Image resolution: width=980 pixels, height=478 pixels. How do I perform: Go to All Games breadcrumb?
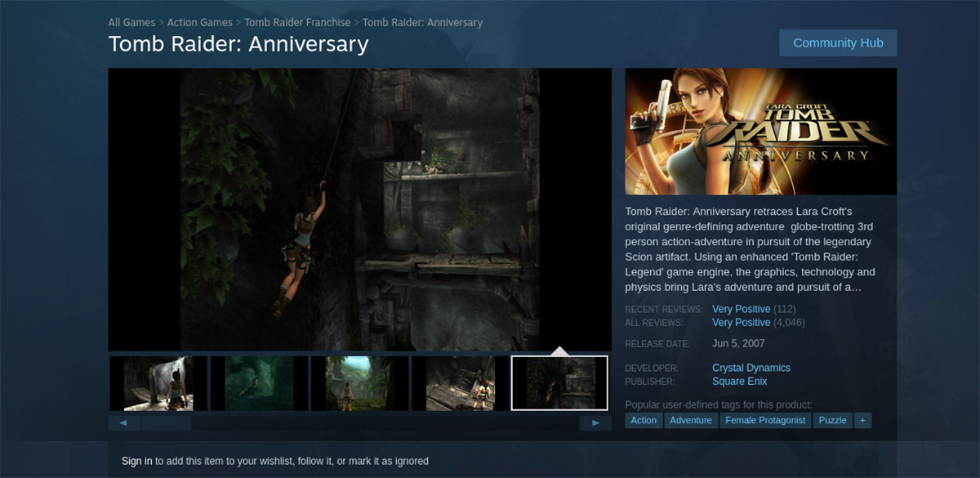[x=131, y=22]
